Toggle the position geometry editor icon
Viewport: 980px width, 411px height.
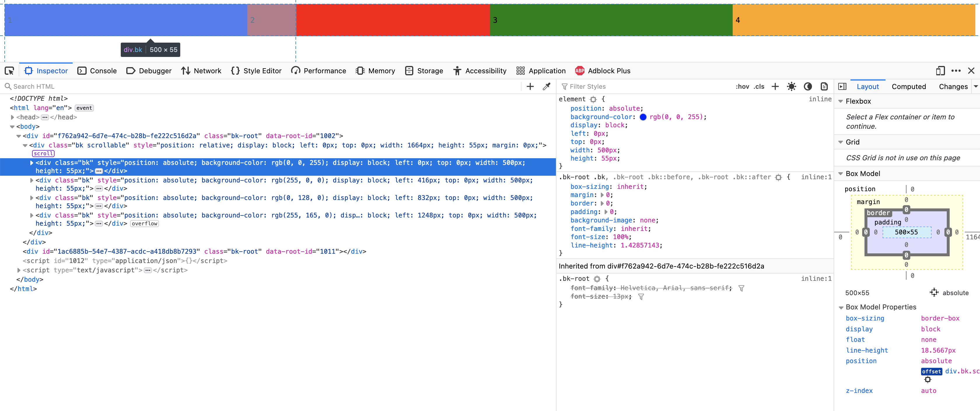point(934,292)
